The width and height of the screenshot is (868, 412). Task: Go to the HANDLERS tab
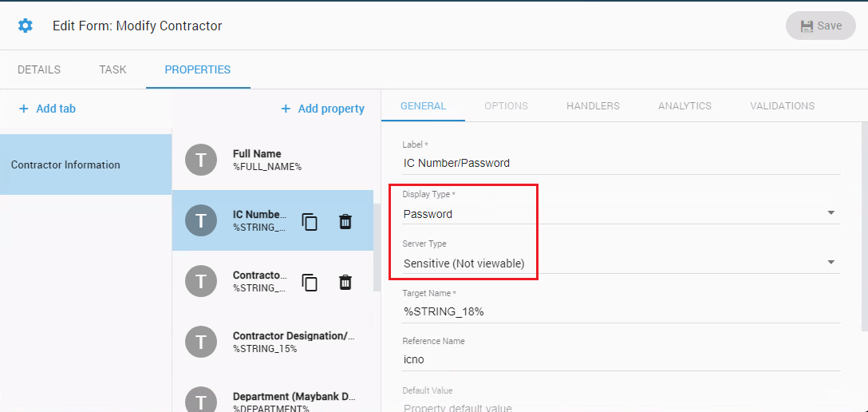[593, 105]
